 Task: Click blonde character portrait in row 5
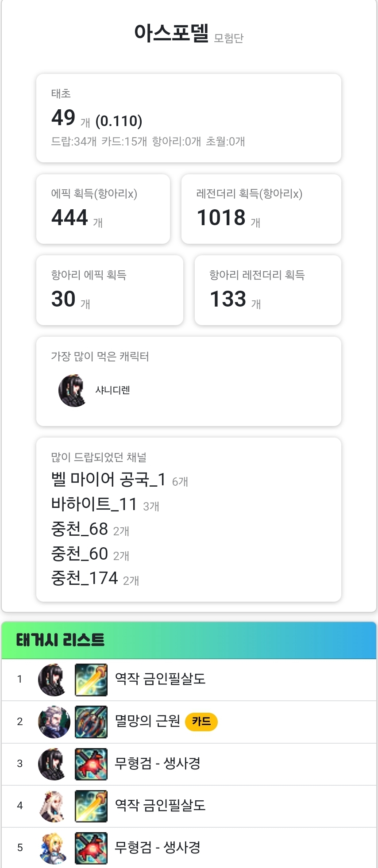pos(54,848)
